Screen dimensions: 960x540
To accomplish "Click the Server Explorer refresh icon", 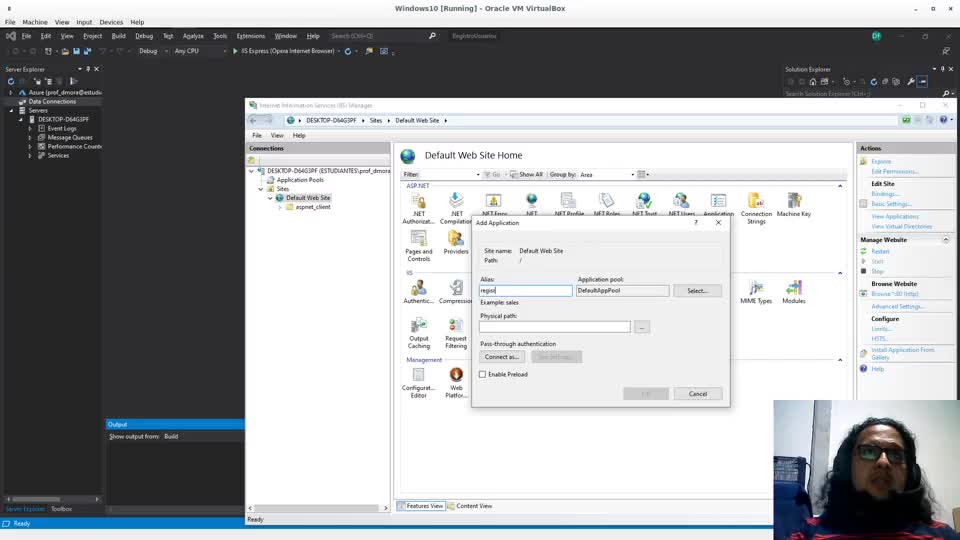I will 11,81.
